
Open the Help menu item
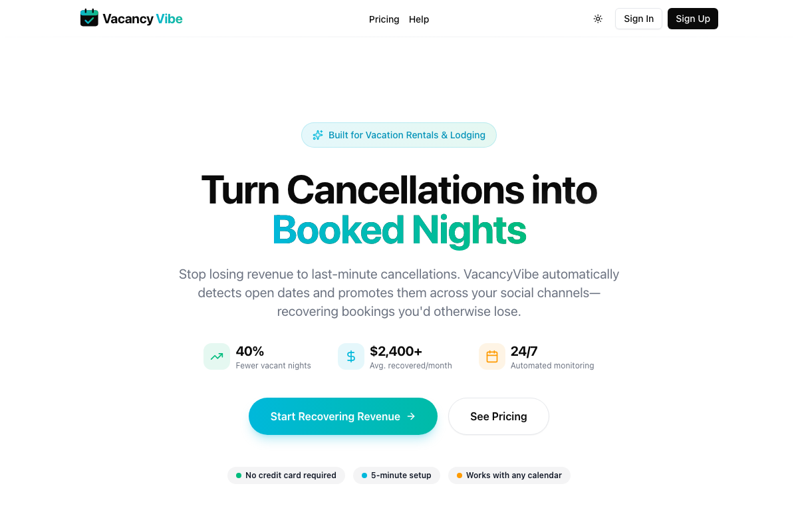pos(419,19)
